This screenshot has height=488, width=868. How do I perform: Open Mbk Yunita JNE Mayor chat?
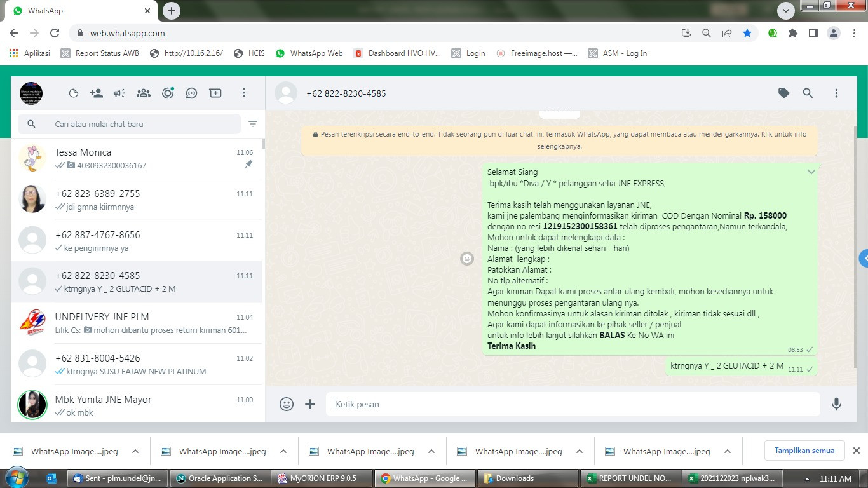(137, 405)
